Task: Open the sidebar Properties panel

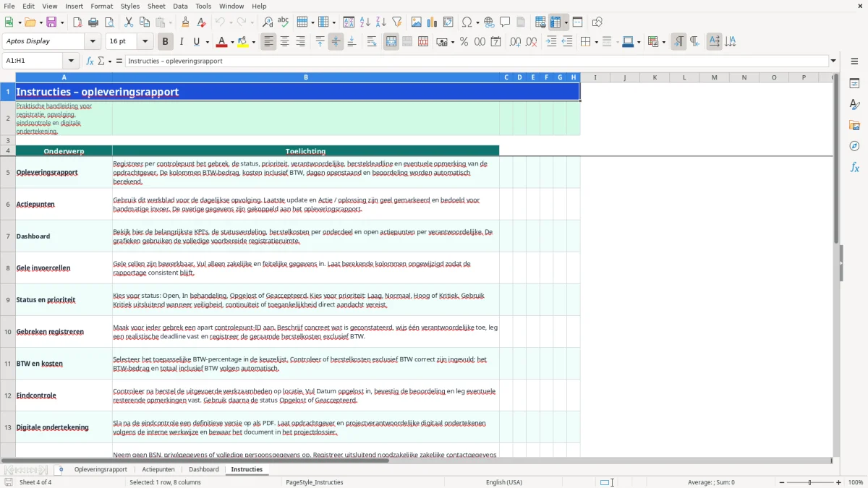Action: tap(854, 83)
